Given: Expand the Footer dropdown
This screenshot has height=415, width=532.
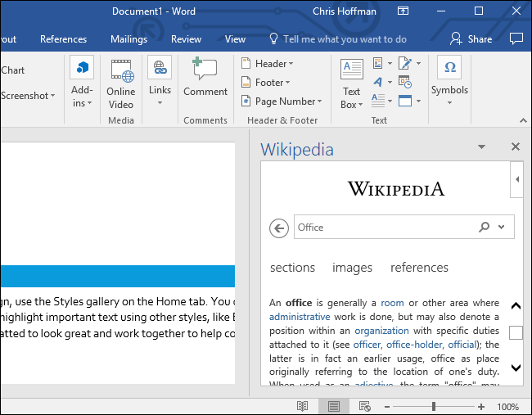Looking at the screenshot, I should pos(288,83).
